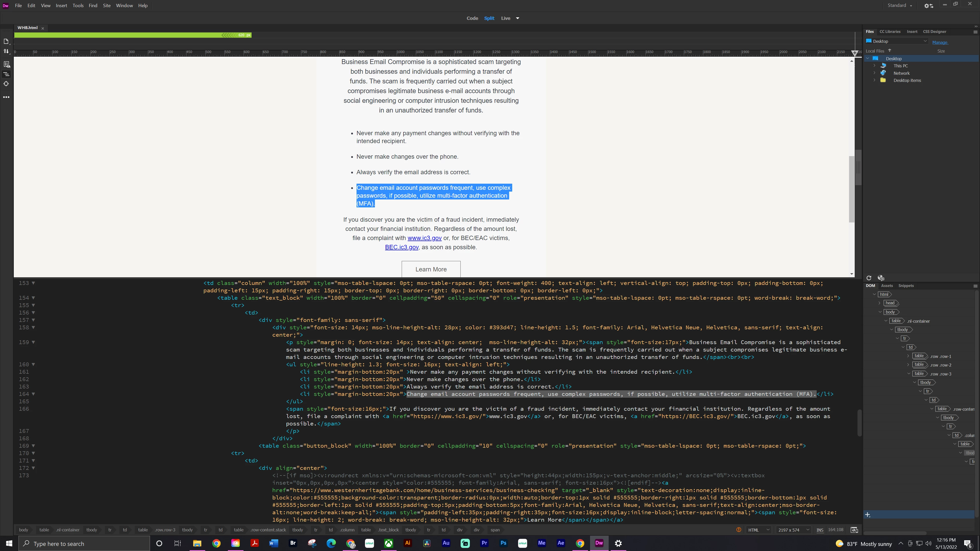
Task: Click the File Management up-down arrows icon
Action: (6, 51)
